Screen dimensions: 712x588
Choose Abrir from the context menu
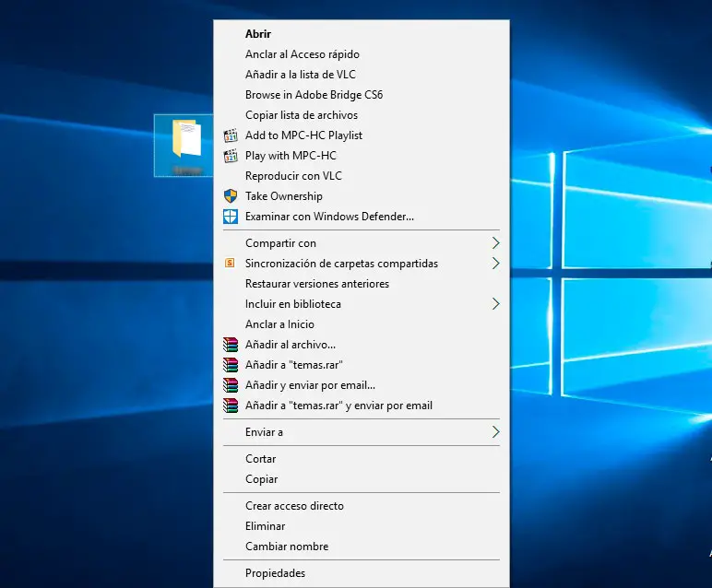tap(258, 34)
